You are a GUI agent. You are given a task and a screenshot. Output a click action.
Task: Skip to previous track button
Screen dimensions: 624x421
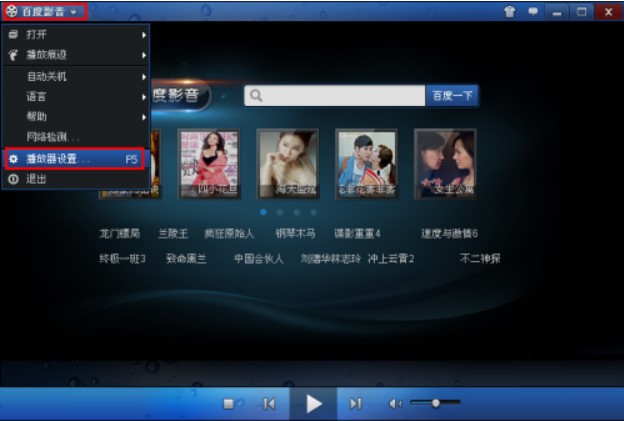click(x=269, y=404)
